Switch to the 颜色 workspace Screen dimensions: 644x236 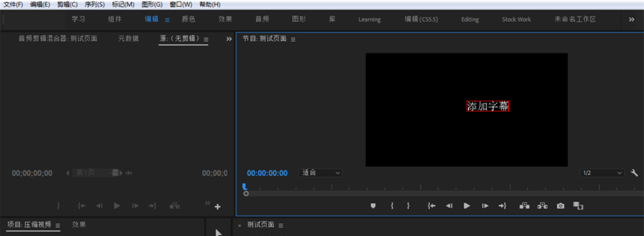(x=189, y=19)
